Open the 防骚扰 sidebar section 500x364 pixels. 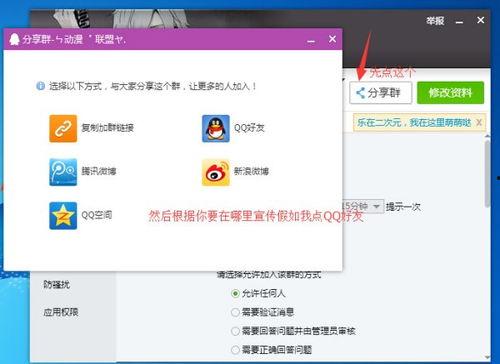coord(57,285)
